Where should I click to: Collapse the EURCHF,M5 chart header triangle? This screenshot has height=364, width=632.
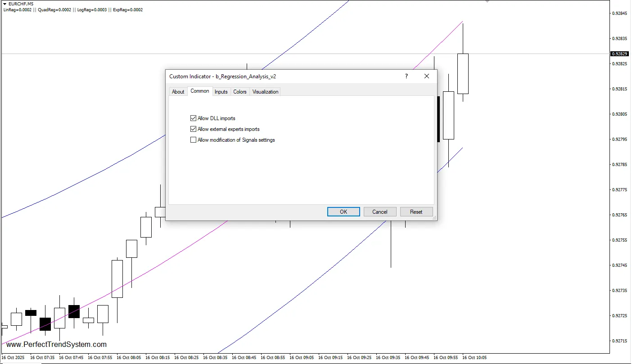tap(5, 3)
